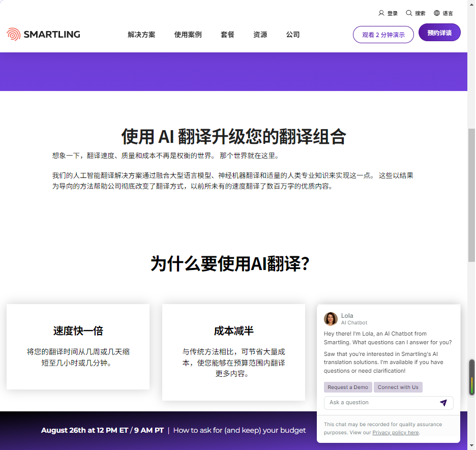
Task: Click the SMARTLING wordmark text
Action: [52, 34]
